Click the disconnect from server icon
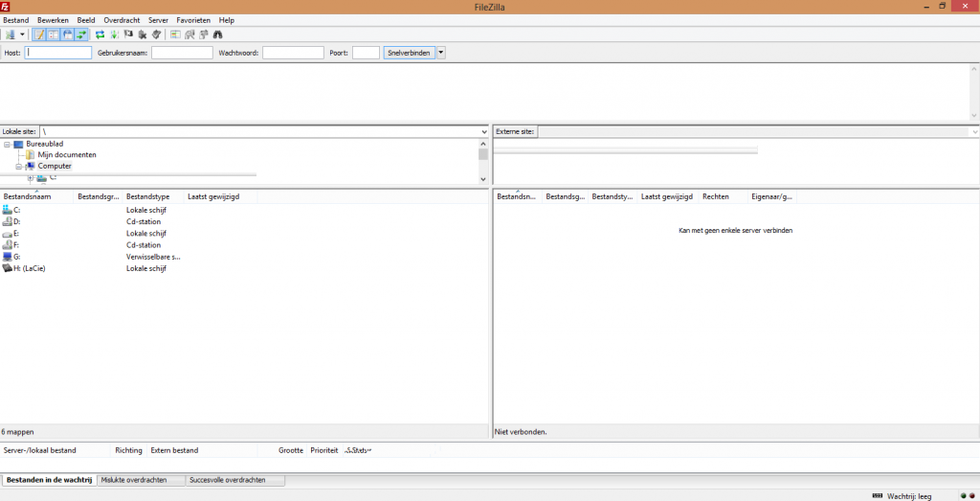 [143, 35]
